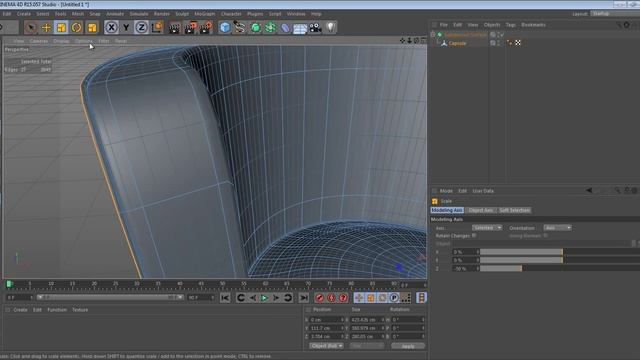Click the Capsule layer icon
Screen dimensions: 640x360
pyautogui.click(x=493, y=43)
